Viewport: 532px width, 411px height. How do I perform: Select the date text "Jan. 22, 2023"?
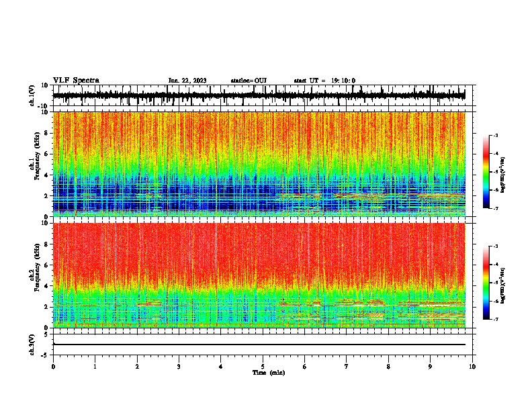click(187, 81)
